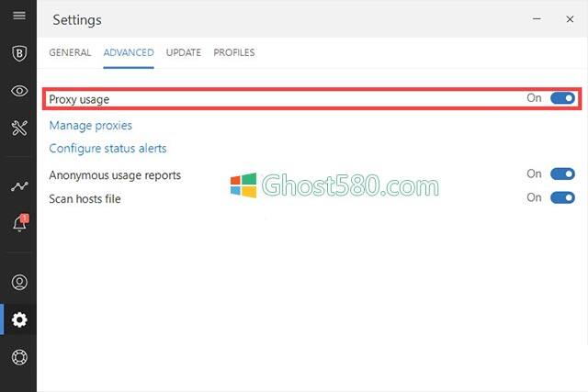Open the My Account user icon
Image resolution: width=588 pixels, height=392 pixels.
[19, 282]
